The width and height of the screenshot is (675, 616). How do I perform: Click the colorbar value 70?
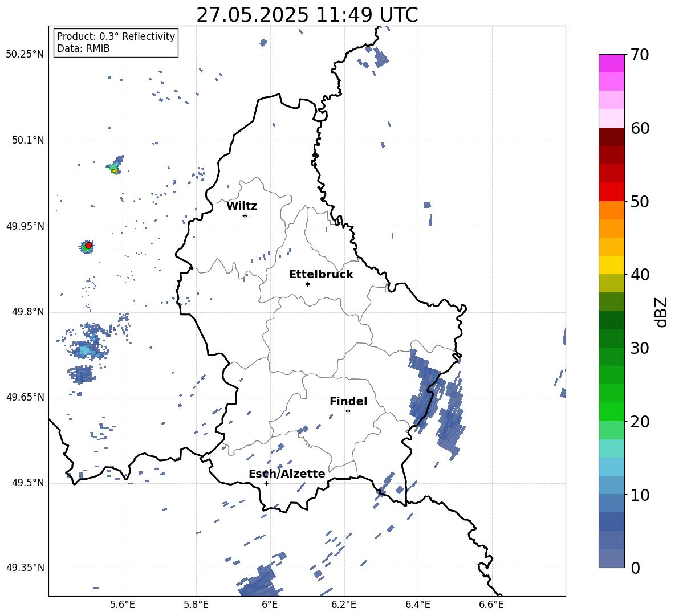[x=640, y=55]
